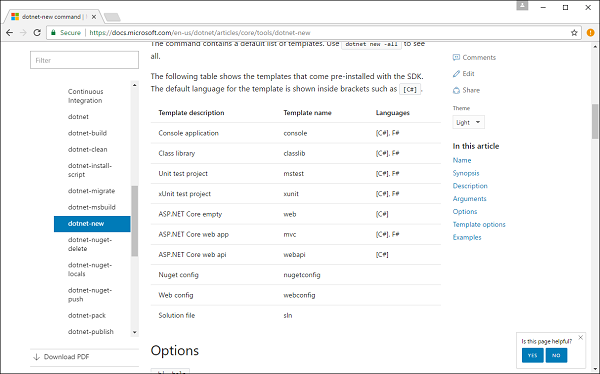Bookmark page with the star icon

(x=574, y=33)
